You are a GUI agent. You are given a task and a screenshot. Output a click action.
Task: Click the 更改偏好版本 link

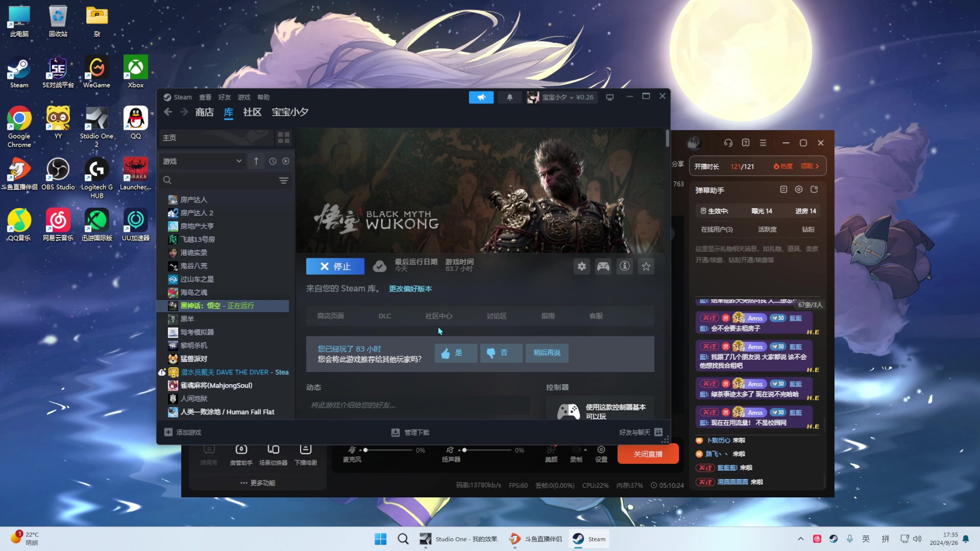(410, 289)
